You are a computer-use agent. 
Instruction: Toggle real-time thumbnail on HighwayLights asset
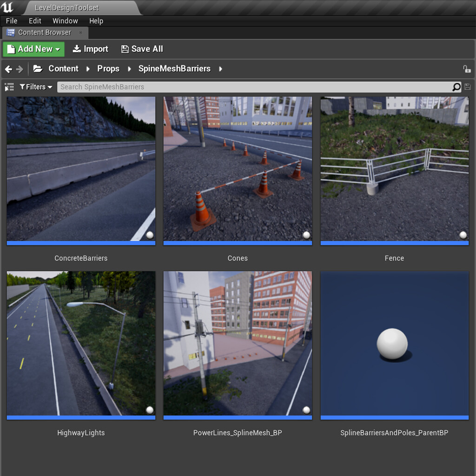(150, 410)
